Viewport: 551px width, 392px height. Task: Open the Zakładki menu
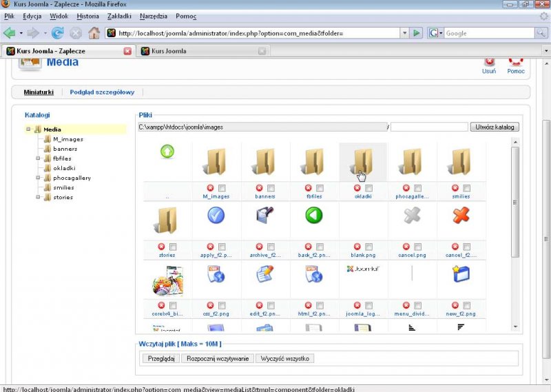click(118, 15)
